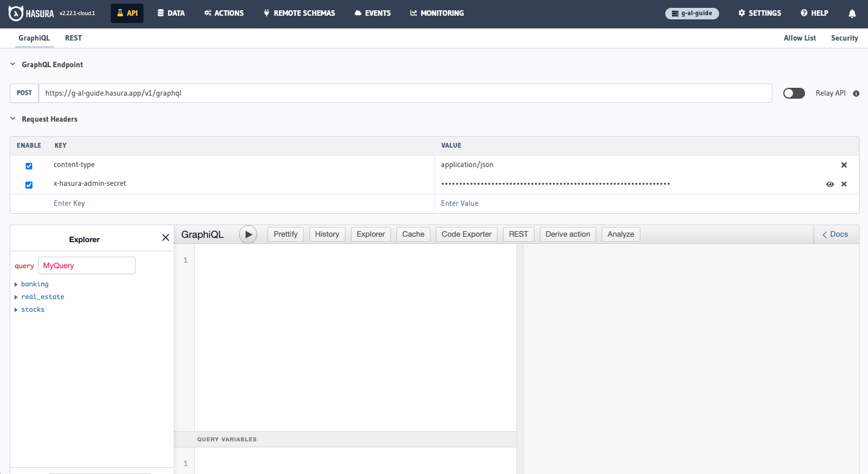
Task: Click the MyQuery name input field
Action: (87, 265)
